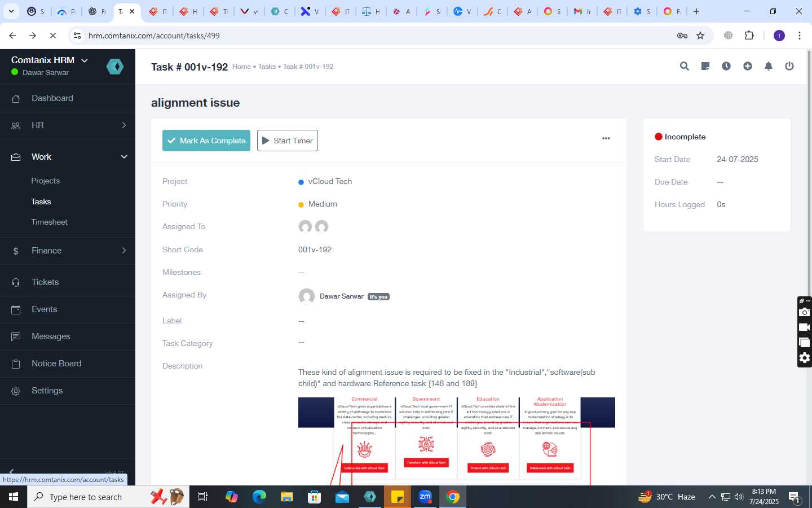Click the Dawar Sarwar name link
The image size is (812, 508).
[x=342, y=296]
